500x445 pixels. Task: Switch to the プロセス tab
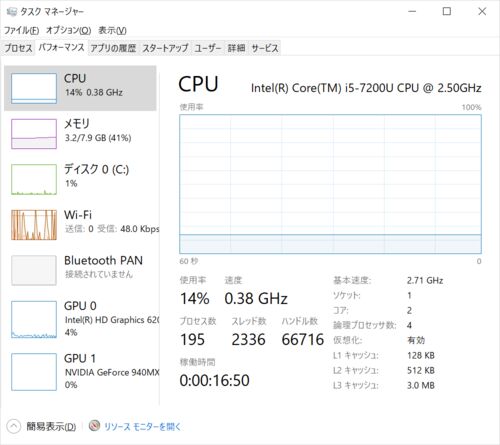(x=18, y=48)
